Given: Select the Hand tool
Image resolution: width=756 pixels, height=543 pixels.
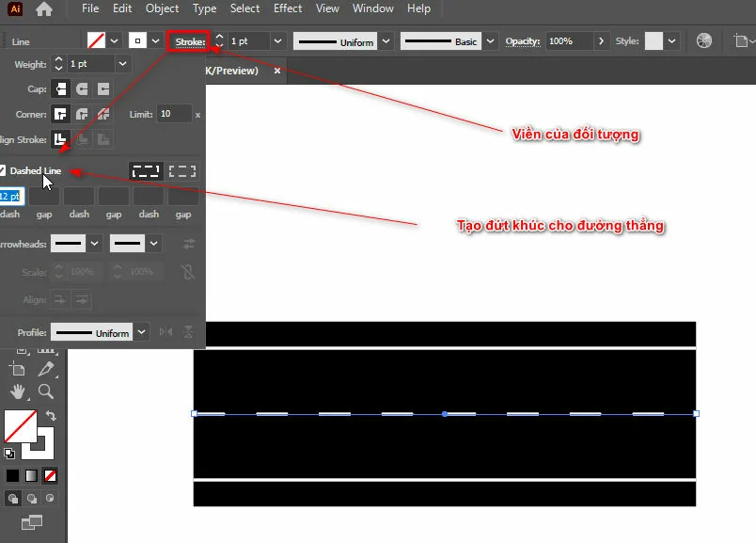Looking at the screenshot, I should 18,391.
